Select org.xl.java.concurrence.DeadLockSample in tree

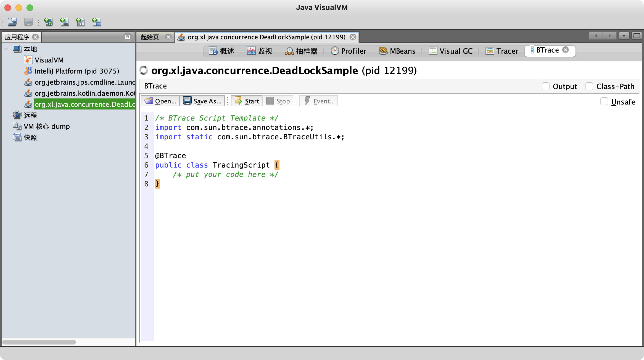(85, 104)
